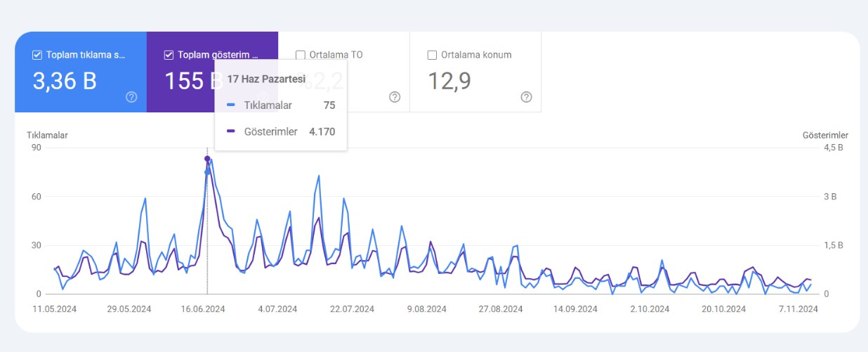Open help icon in Toplam tıklama card
Viewport: 868px width, 352px height.
[131, 97]
